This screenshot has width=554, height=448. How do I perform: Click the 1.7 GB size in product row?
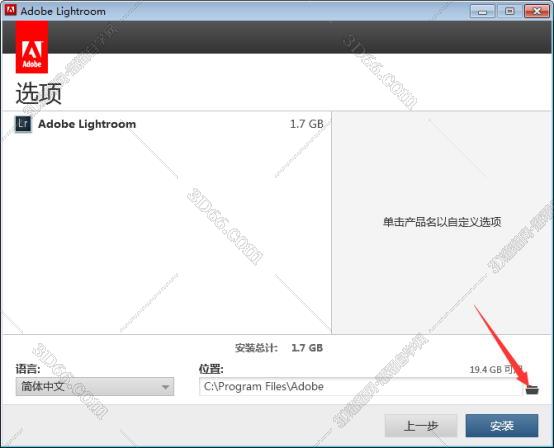(x=306, y=124)
